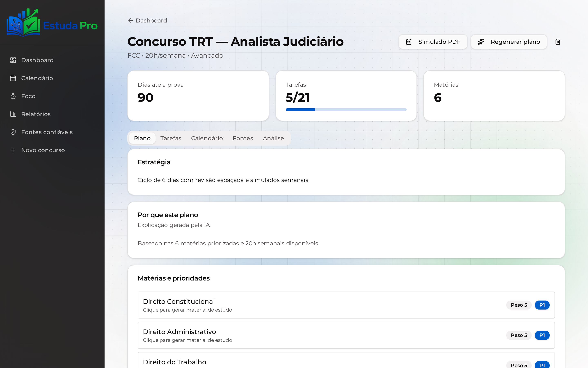The height and width of the screenshot is (368, 588).
Task: Click Peso 5 badge for Direito Administrativo
Action: tap(519, 335)
